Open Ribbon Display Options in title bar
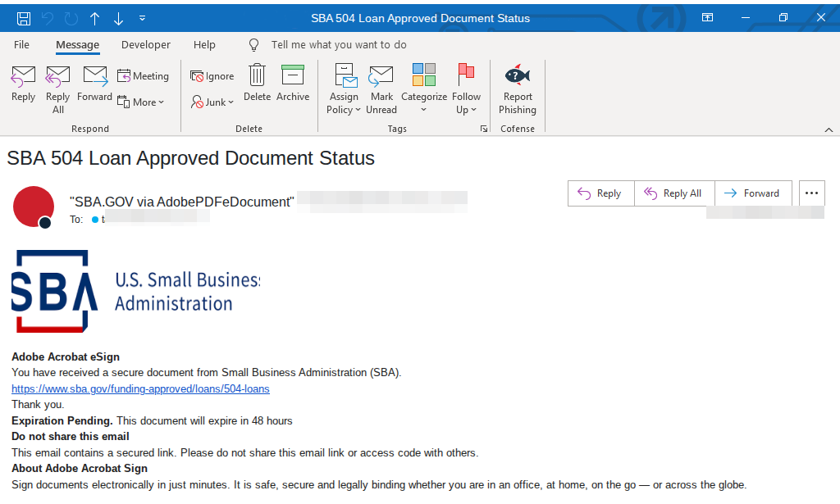The height and width of the screenshot is (504, 840). click(x=707, y=18)
